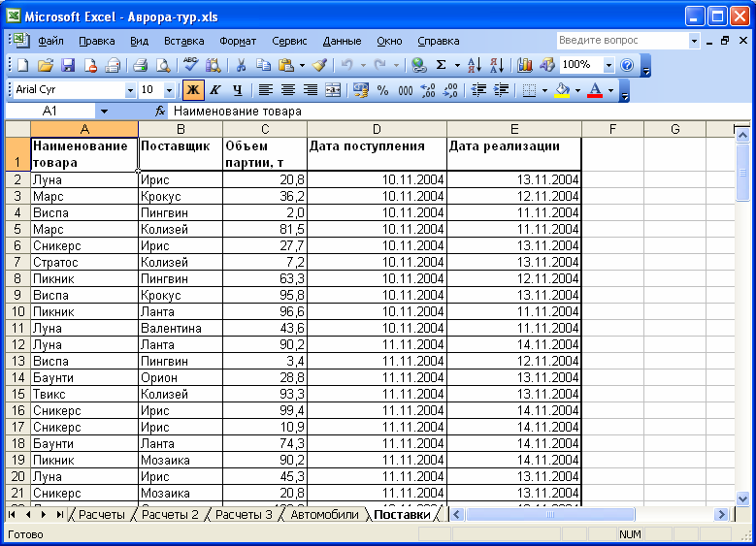Screen dimensions: 756x546
Task: Apply yellow fill color to cells
Action: point(562,89)
